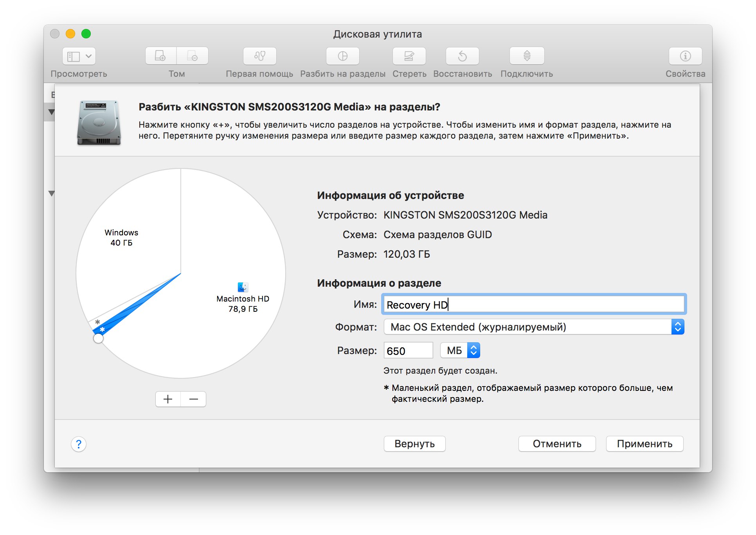Open the View sidebar dropdown in toolbar
The height and width of the screenshot is (535, 756).
[79, 56]
